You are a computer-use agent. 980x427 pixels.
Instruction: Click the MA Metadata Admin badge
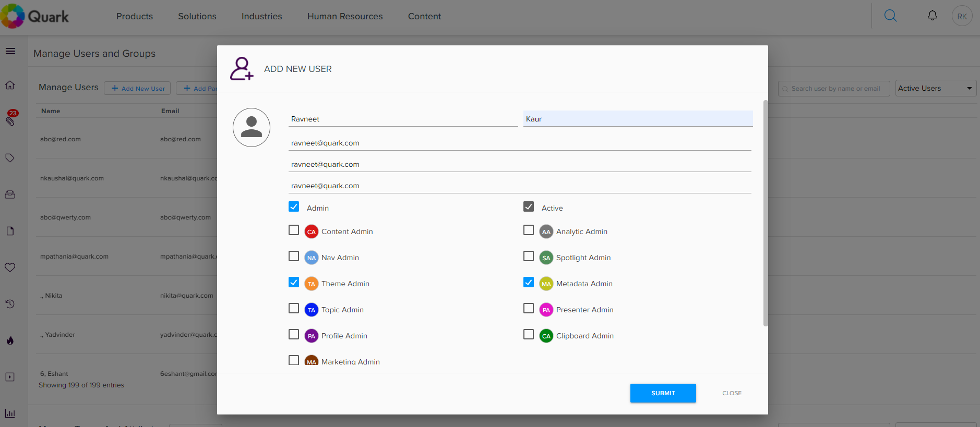click(546, 284)
